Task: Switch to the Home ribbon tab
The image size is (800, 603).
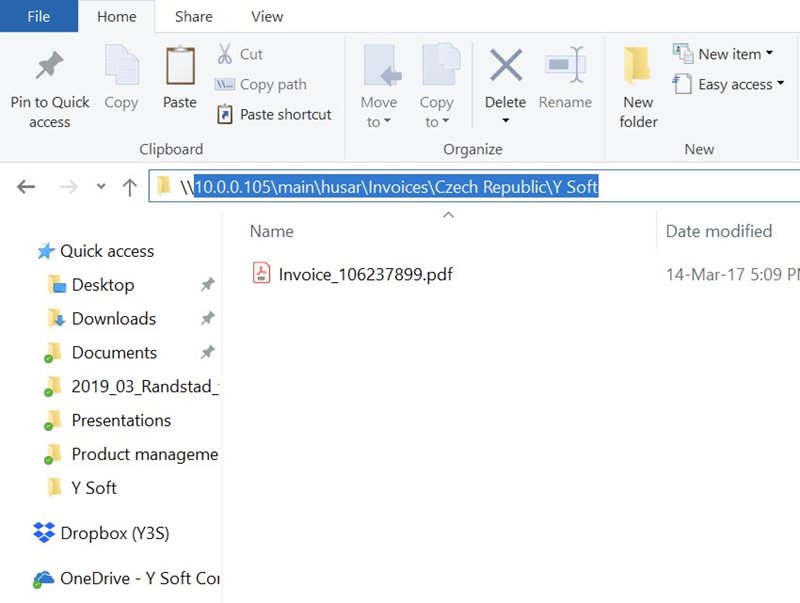Action: (x=116, y=16)
